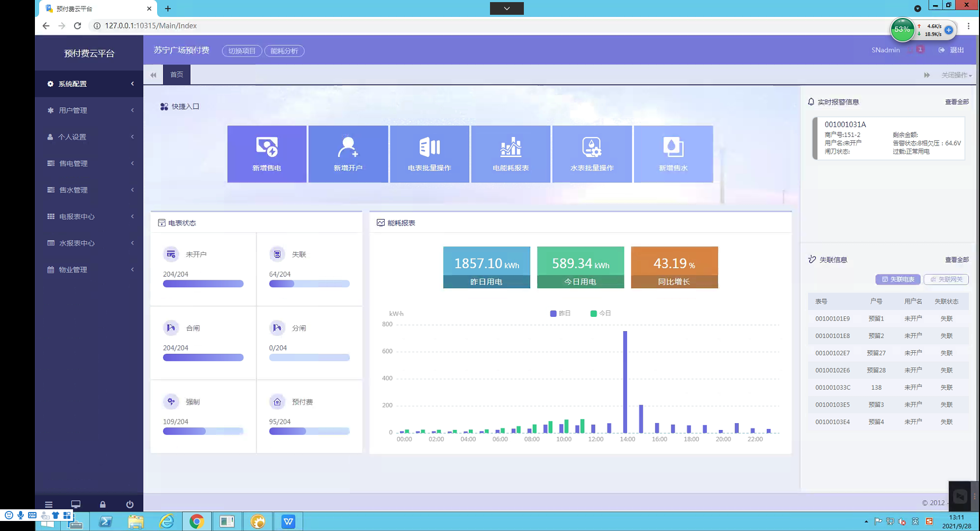Click the 同比增长 43.19% card
This screenshot has width=980, height=531.
click(x=674, y=267)
